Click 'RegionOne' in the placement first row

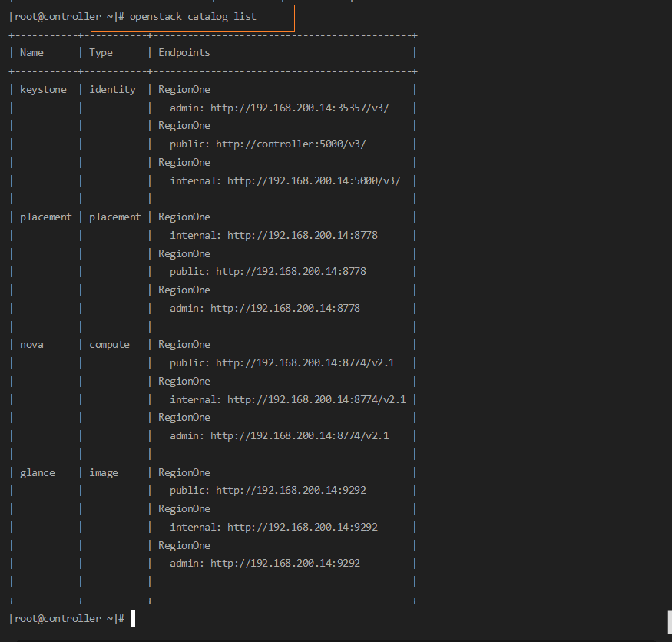click(x=184, y=217)
